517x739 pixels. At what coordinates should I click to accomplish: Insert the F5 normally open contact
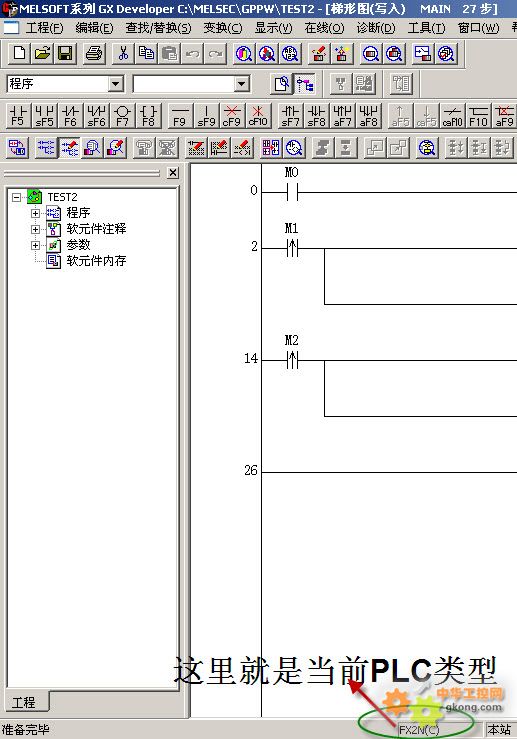pyautogui.click(x=18, y=116)
